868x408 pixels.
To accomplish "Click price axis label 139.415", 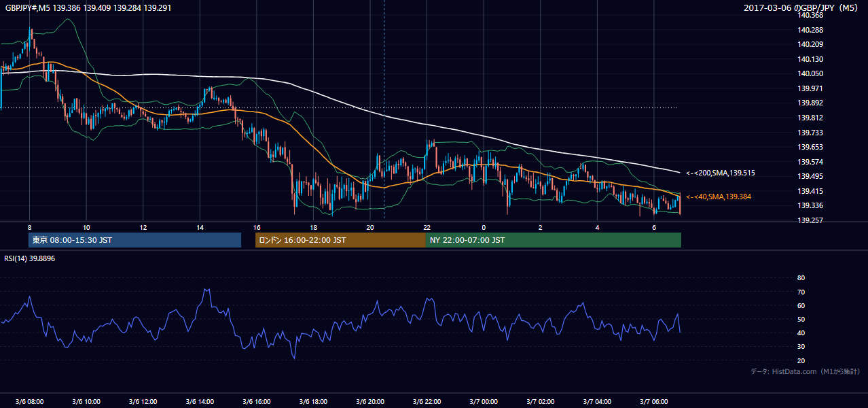I will 811,191.
